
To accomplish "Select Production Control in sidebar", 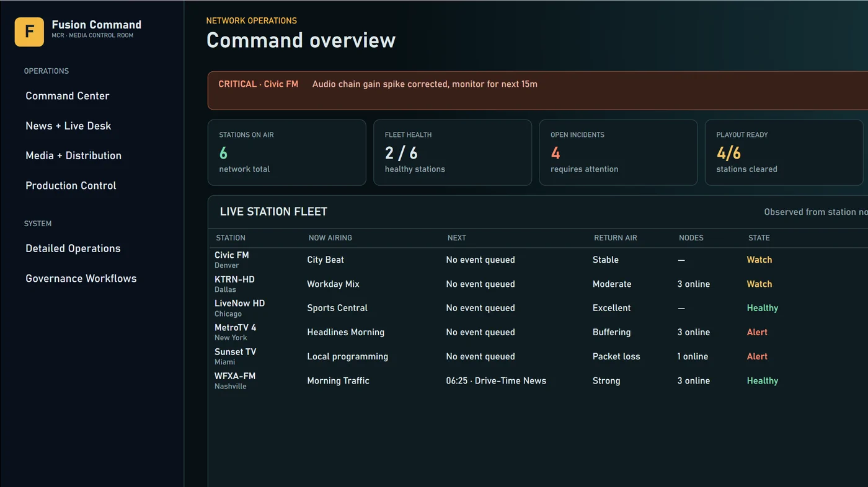I will point(71,185).
